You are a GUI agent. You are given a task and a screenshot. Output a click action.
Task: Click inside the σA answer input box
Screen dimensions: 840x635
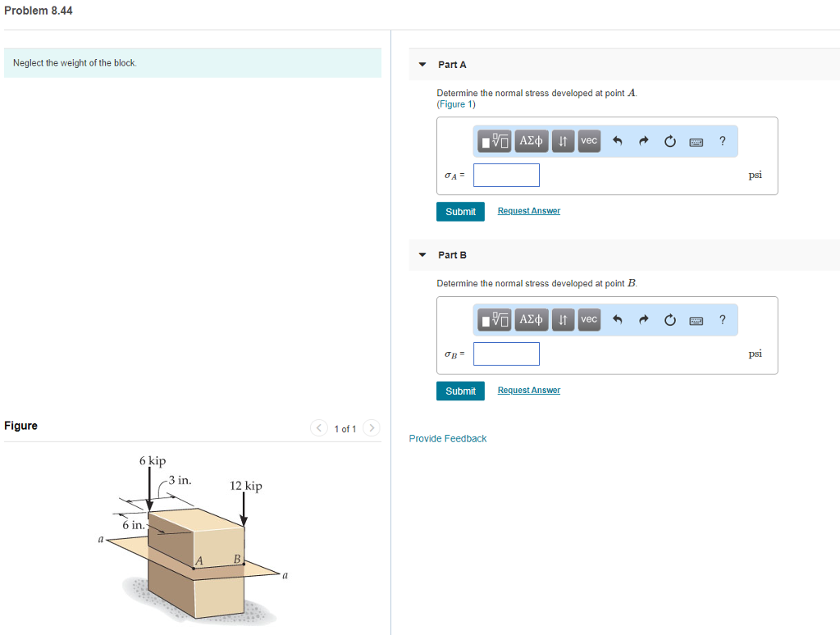(x=506, y=175)
